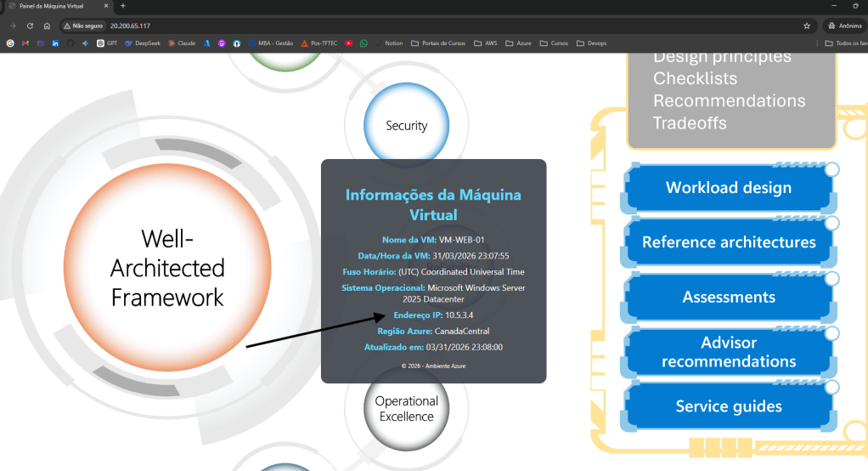Open the LinkedIn bookmark icon
The width and height of the screenshot is (868, 471).
[55, 43]
